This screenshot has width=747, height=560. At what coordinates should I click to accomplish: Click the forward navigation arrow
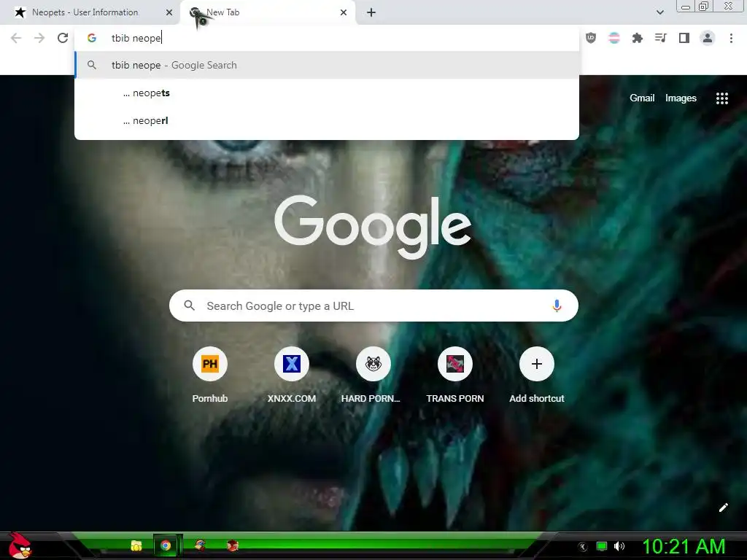pyautogui.click(x=39, y=38)
